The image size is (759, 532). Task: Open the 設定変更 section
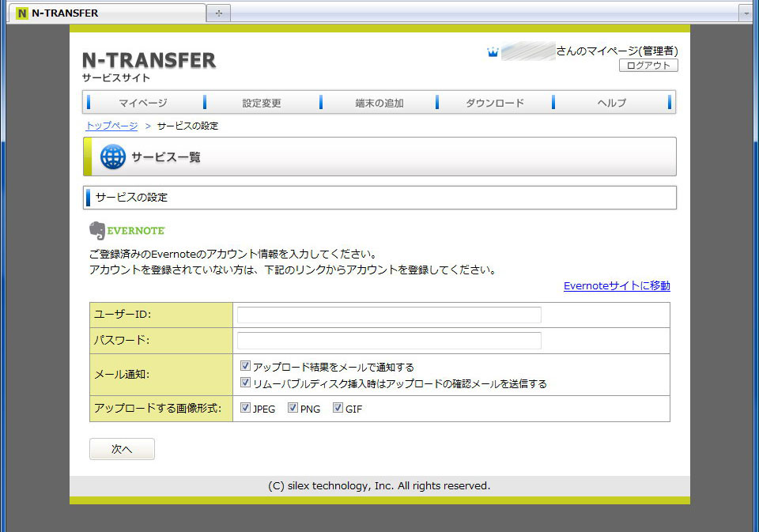262,102
